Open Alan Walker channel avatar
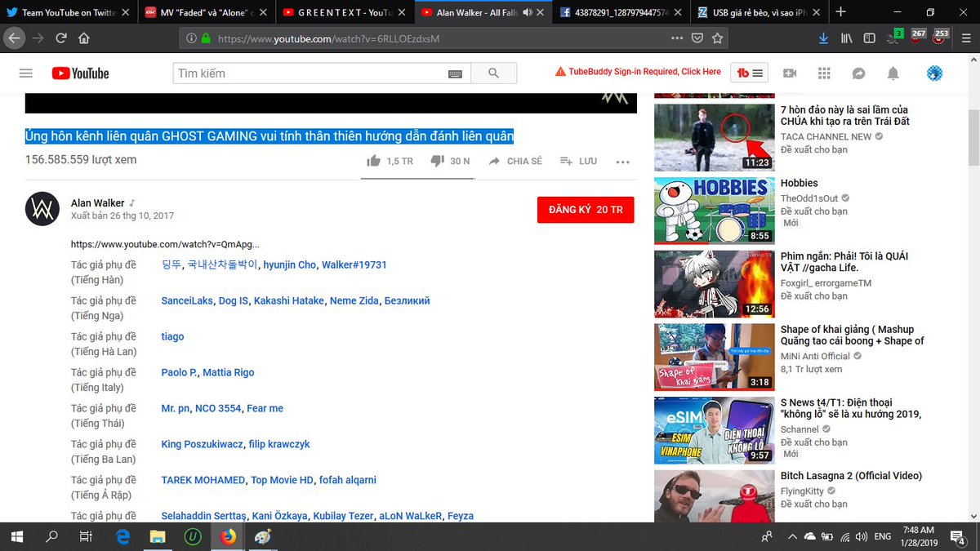The width and height of the screenshot is (980, 551). (42, 209)
